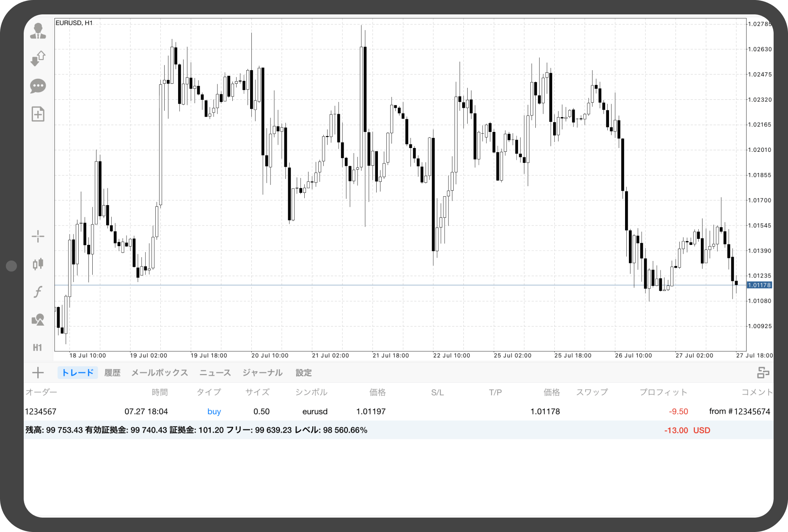
Task: Switch to the 履歴 history tab
Action: [x=113, y=373]
